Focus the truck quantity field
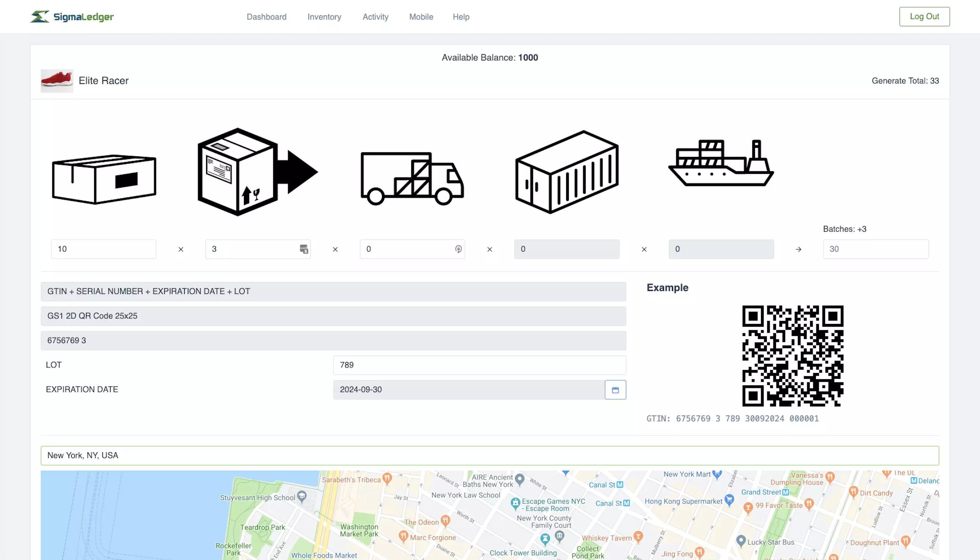980x560 pixels. [412, 249]
